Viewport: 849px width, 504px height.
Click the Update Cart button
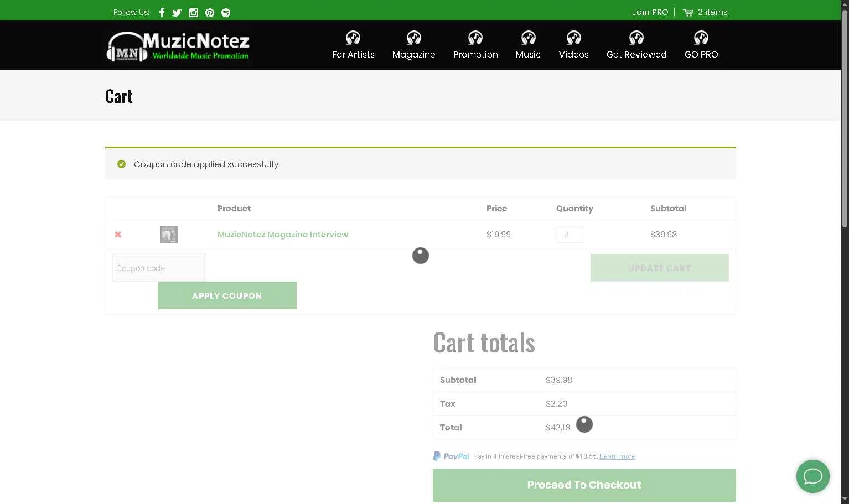(x=660, y=268)
